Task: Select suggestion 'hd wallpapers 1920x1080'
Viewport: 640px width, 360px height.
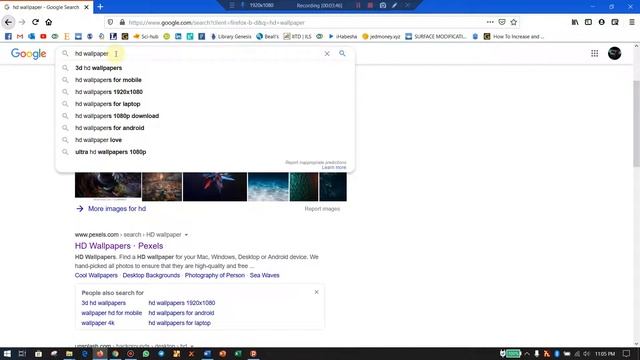Action: tap(205, 92)
